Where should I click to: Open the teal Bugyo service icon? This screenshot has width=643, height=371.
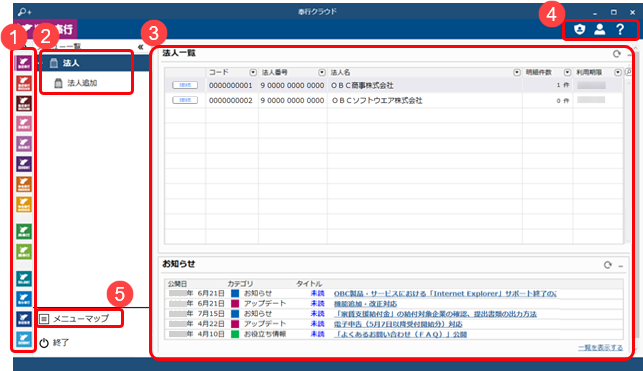24,279
